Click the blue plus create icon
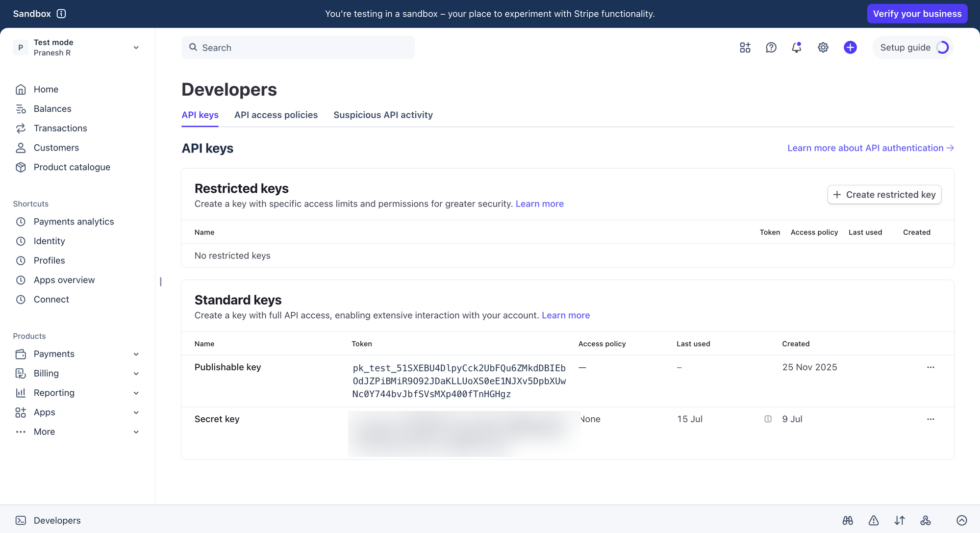 [850, 48]
